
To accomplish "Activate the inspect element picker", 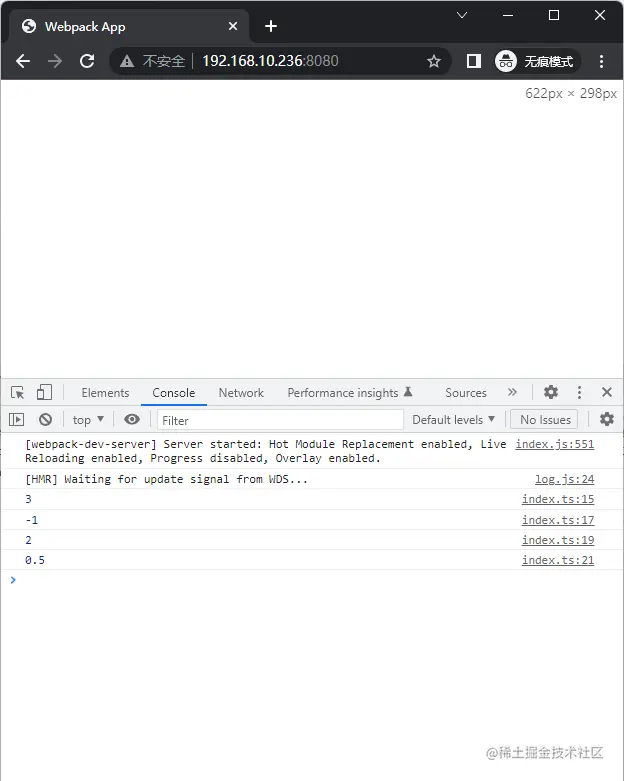I will coord(17,392).
